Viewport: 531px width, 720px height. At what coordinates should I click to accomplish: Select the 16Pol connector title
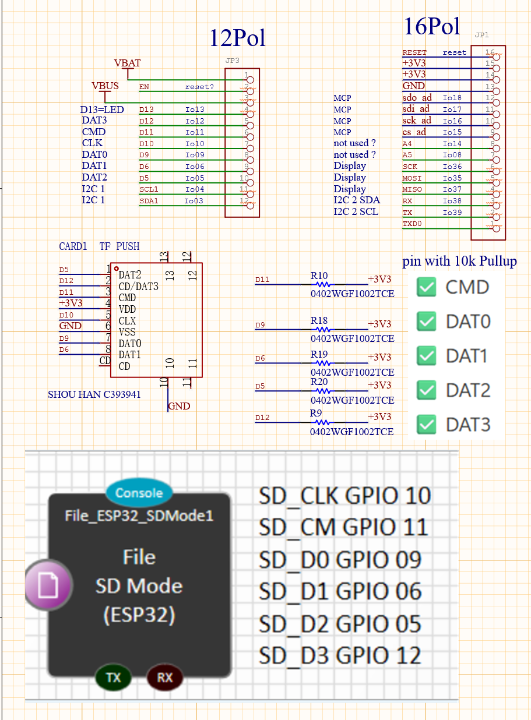coord(432,26)
